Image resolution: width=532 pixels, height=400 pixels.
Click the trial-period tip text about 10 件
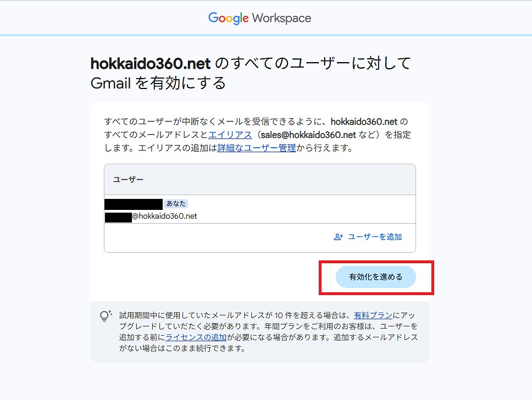[x=236, y=315]
